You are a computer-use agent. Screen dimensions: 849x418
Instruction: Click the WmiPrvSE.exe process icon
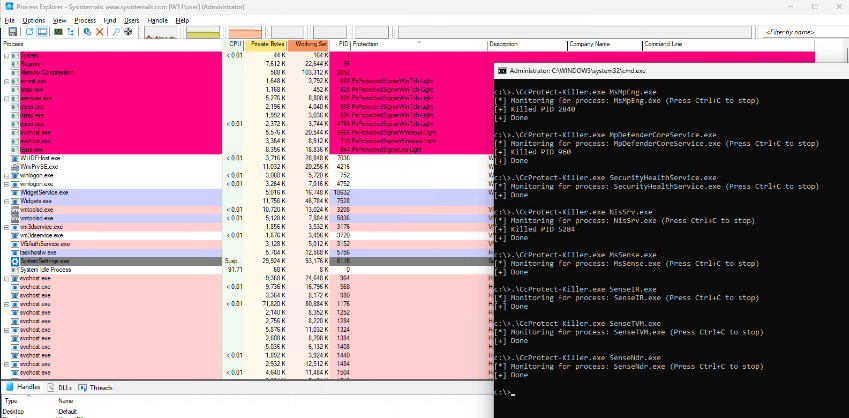click(15, 167)
